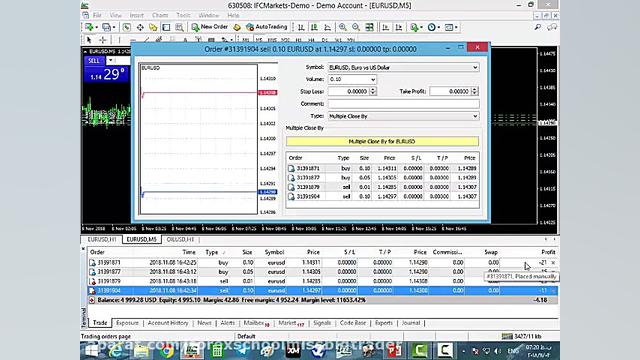Toggle the AutoTrading button
640x360 pixels.
(x=267, y=27)
